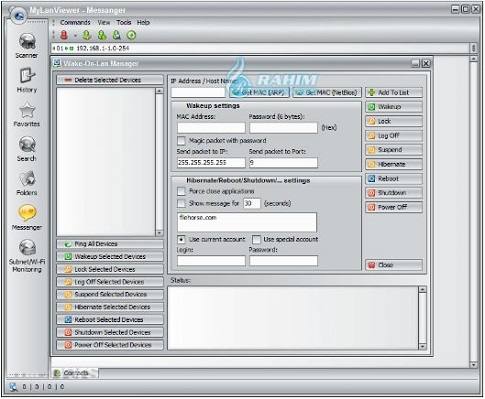The height and width of the screenshot is (399, 485).
Task: Open the Folders sidebar icon
Action: [27, 183]
